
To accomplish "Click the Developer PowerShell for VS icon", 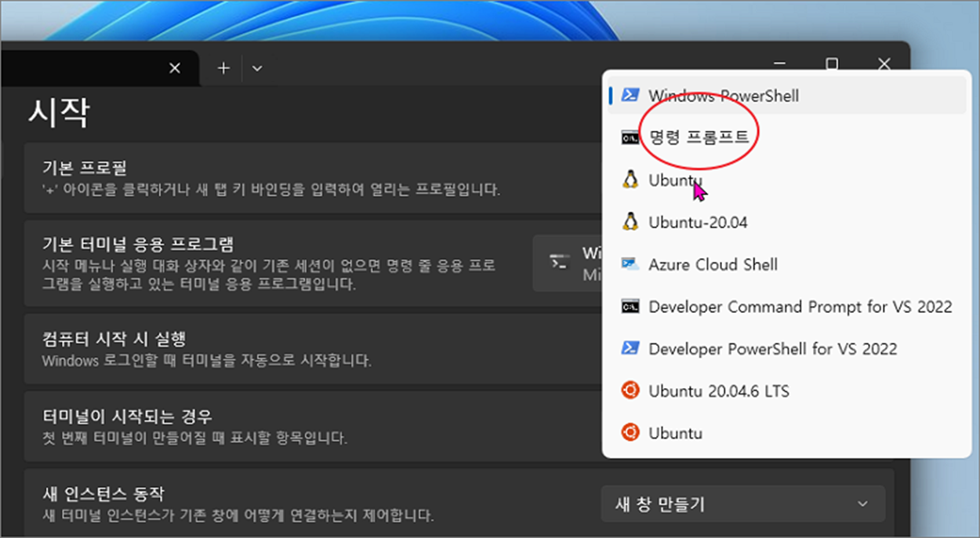I will click(x=630, y=348).
